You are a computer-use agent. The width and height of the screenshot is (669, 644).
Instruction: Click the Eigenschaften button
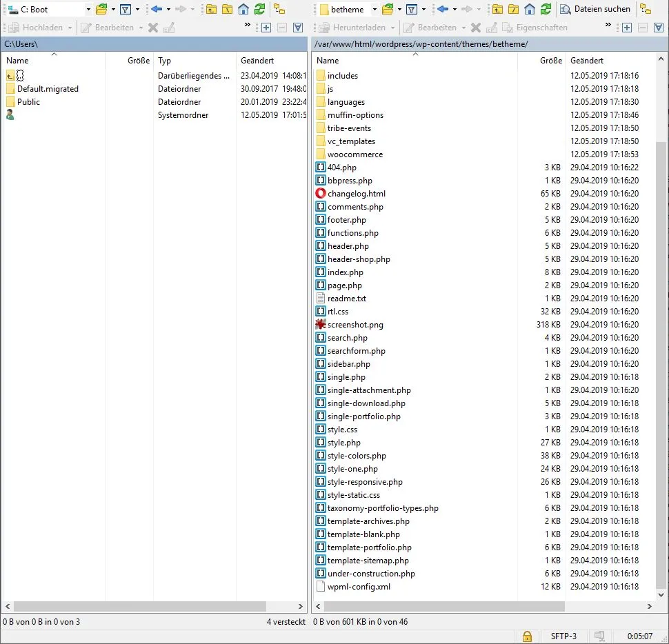pos(535,28)
